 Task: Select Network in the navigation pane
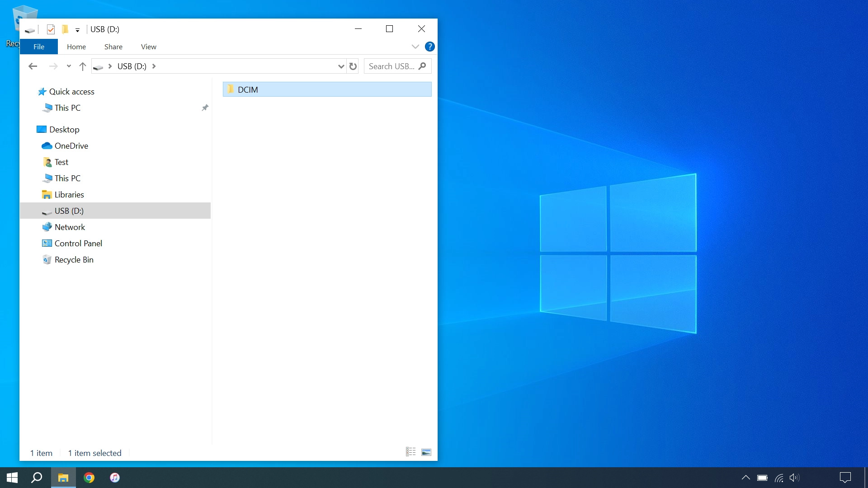click(x=70, y=227)
